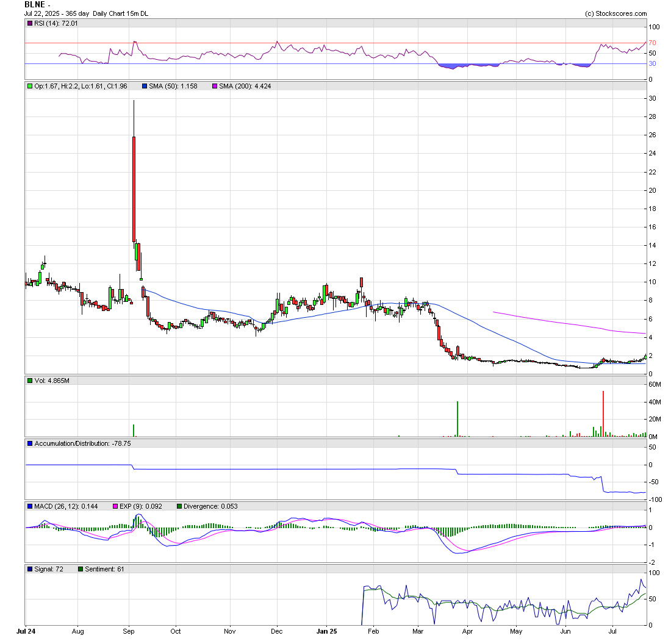The height and width of the screenshot is (644, 671).
Task: Click the 'Signal: 72' label
Action: pos(49,570)
